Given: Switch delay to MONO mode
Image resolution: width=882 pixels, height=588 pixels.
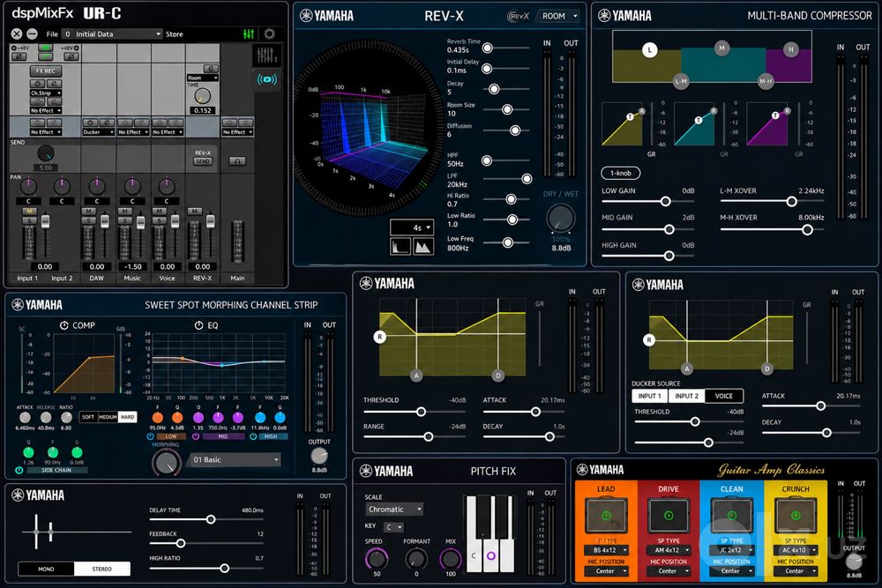Looking at the screenshot, I should 46,569.
